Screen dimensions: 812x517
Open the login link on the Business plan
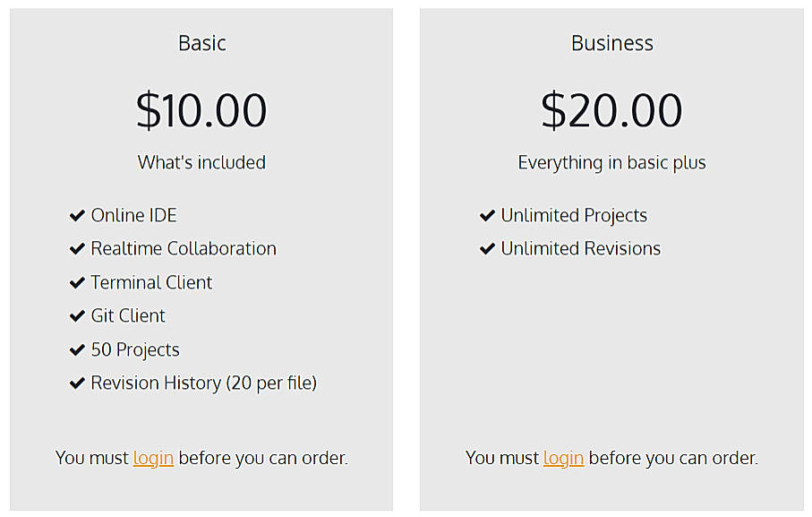point(563,458)
